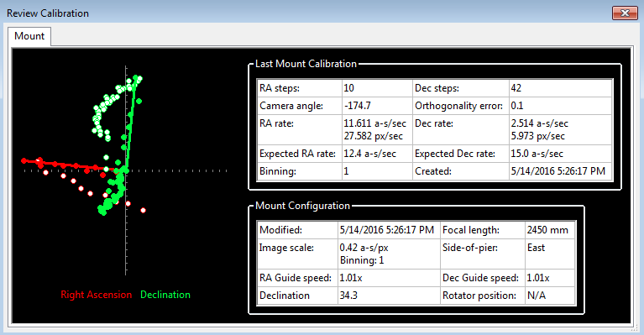
Task: Select the Mount tab
Action: [29, 36]
